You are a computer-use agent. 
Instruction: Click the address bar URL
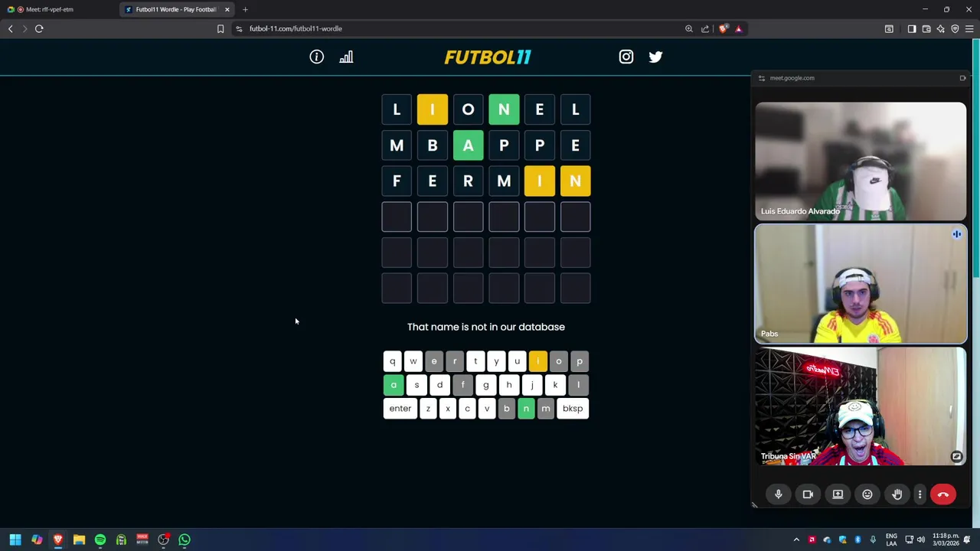296,28
